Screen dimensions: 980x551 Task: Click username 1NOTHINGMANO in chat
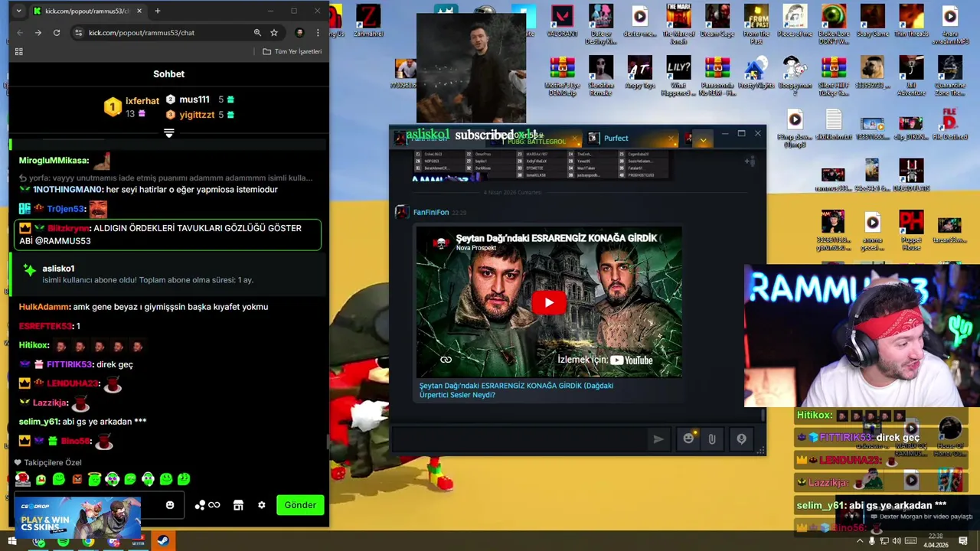[67, 190]
